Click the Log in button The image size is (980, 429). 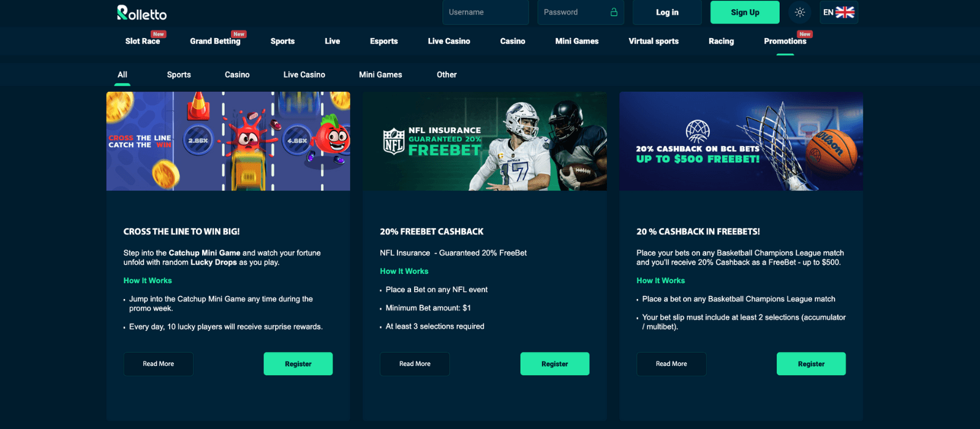(667, 12)
